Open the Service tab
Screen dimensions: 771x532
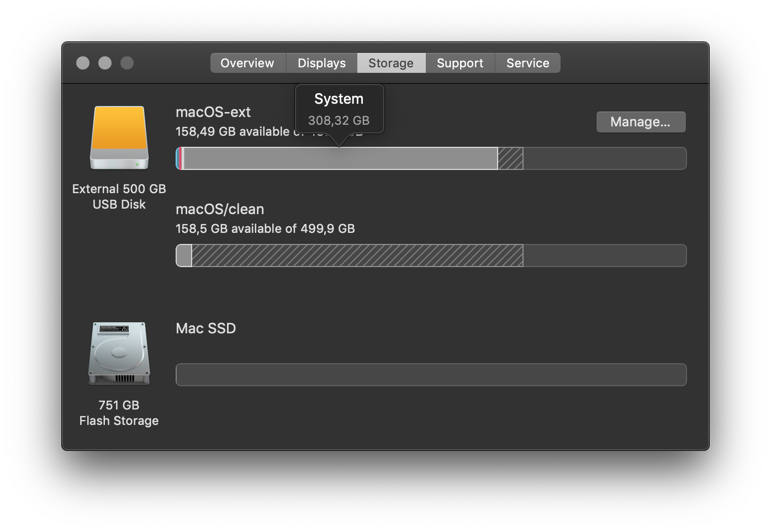click(527, 63)
